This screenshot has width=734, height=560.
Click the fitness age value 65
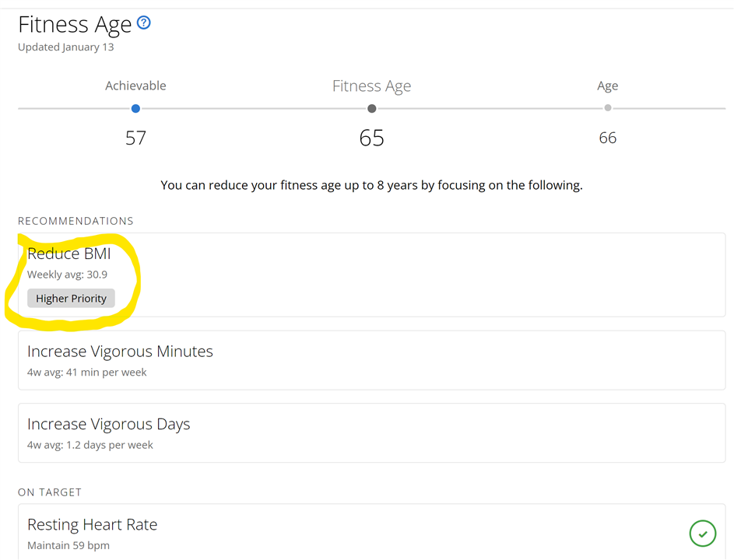371,138
